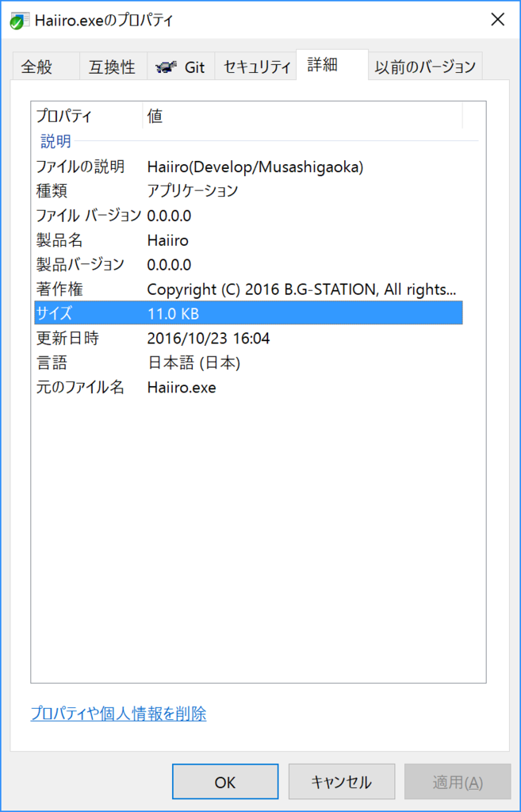Click the プロパティや個人情報を削除 link
Screen dimensions: 521x812
click(x=119, y=714)
